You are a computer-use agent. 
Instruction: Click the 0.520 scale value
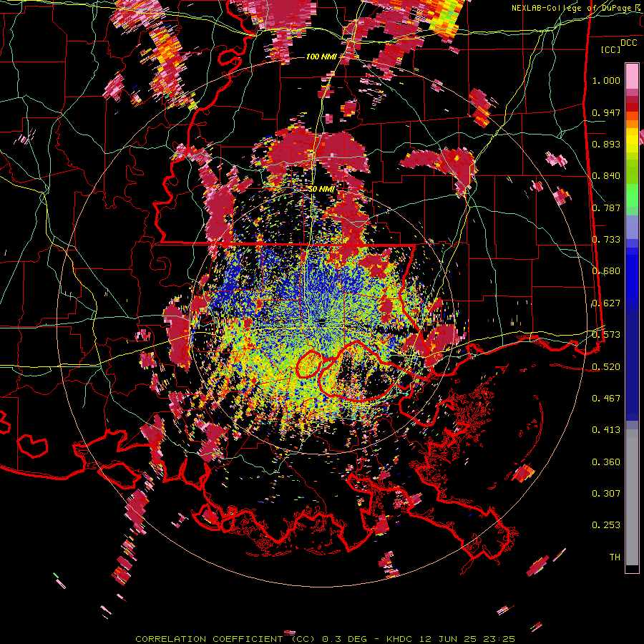606,366
